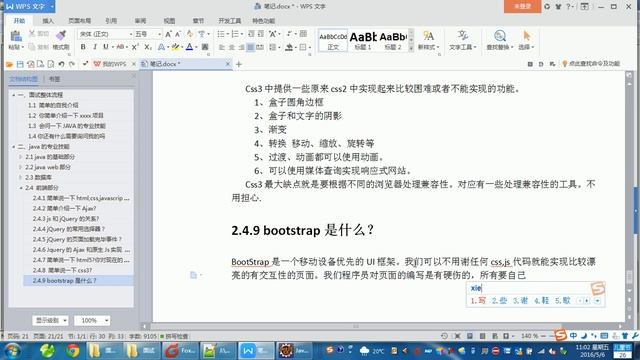The height and width of the screenshot is (360, 640).
Task: Open the View ribbon tab
Action: [169, 21]
